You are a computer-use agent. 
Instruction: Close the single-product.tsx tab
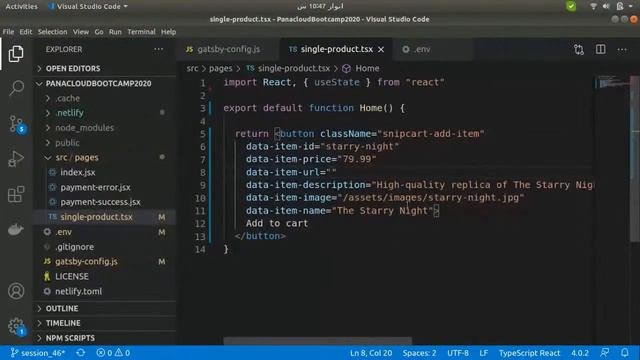pos(381,49)
